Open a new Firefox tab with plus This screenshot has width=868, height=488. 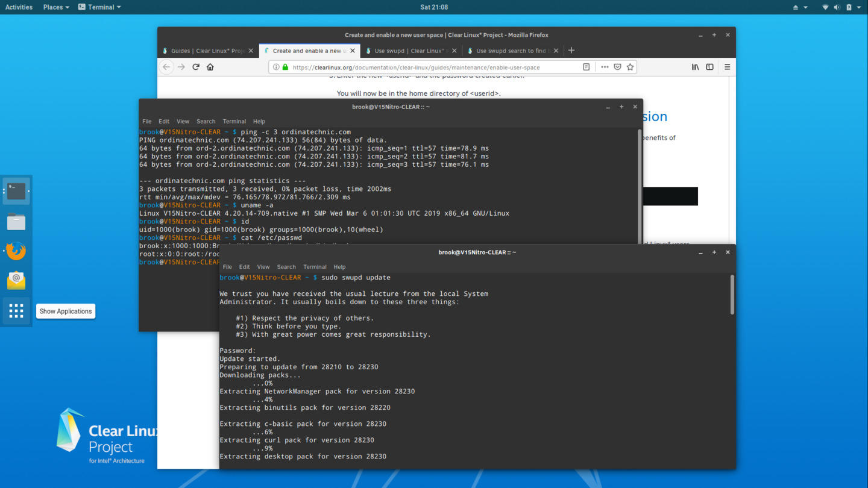click(x=571, y=51)
